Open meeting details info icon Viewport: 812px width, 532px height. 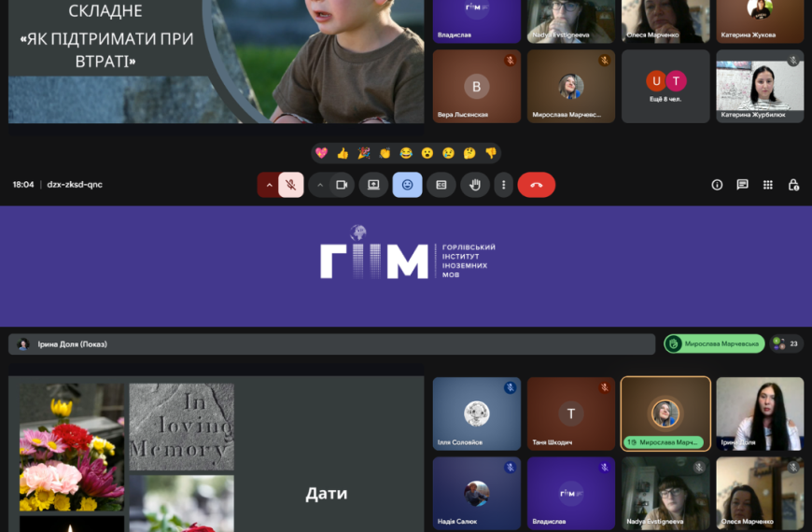coord(717,185)
